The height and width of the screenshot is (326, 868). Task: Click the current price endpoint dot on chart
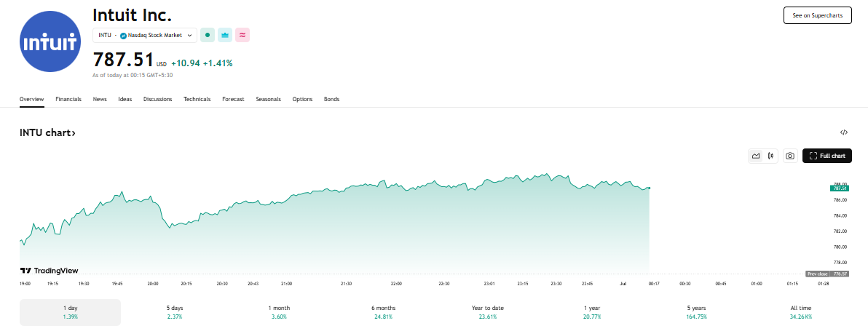pyautogui.click(x=649, y=188)
